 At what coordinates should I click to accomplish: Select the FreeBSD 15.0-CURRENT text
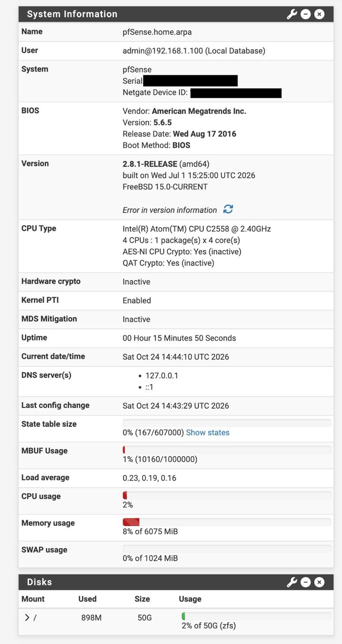click(x=165, y=187)
